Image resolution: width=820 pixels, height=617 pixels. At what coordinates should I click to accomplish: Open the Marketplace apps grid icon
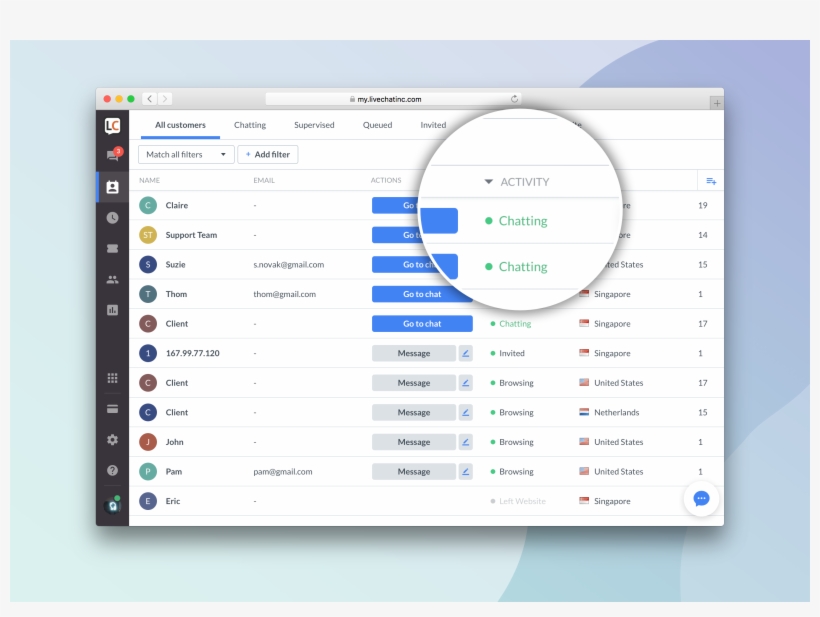[x=112, y=378]
